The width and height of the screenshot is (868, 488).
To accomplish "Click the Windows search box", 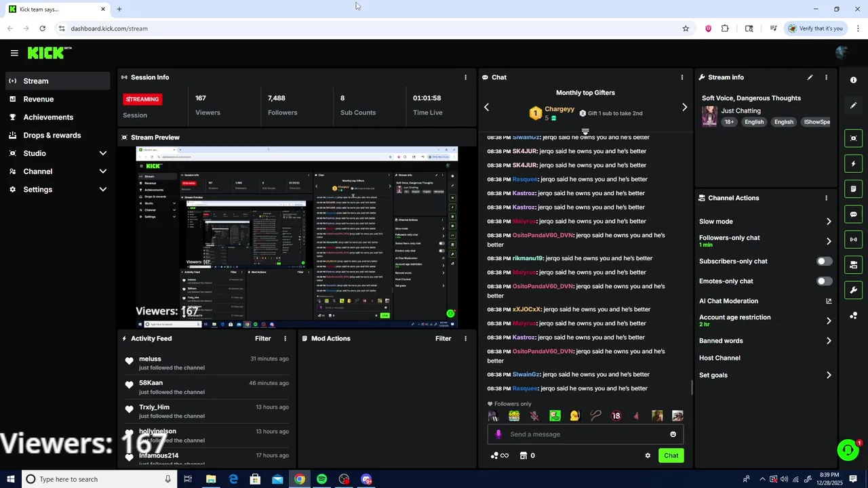I will (98, 479).
